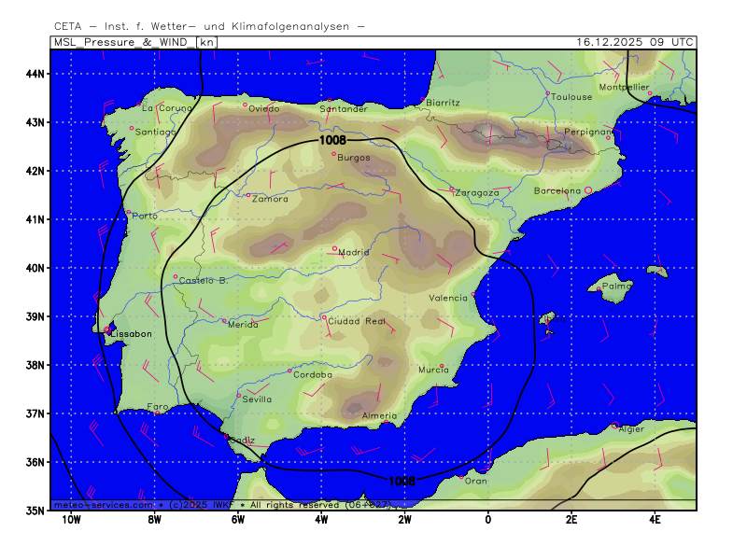747x560 pixels.
Task: Click the 1008 isobar label near Burgos
Action: tap(332, 140)
